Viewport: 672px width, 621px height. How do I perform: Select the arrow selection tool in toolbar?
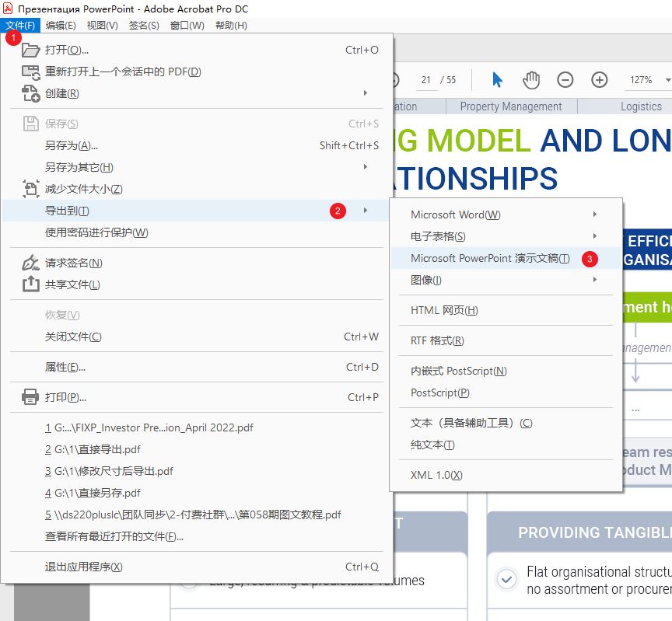point(498,80)
